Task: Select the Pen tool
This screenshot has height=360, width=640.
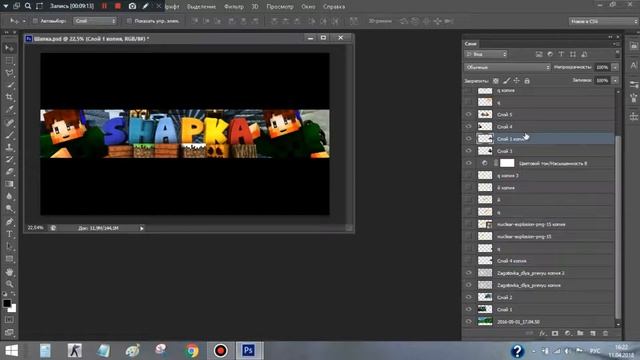Action: click(9, 222)
